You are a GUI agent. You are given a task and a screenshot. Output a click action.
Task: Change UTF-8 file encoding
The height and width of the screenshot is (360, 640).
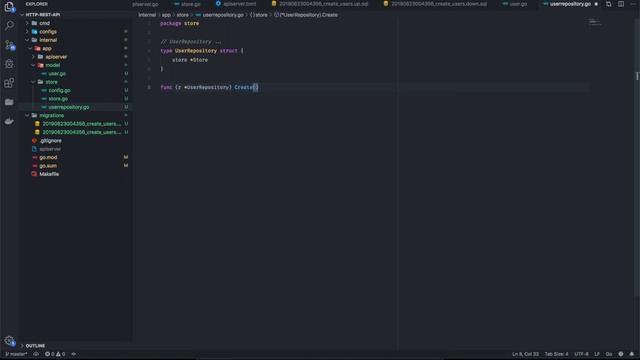tap(581, 354)
